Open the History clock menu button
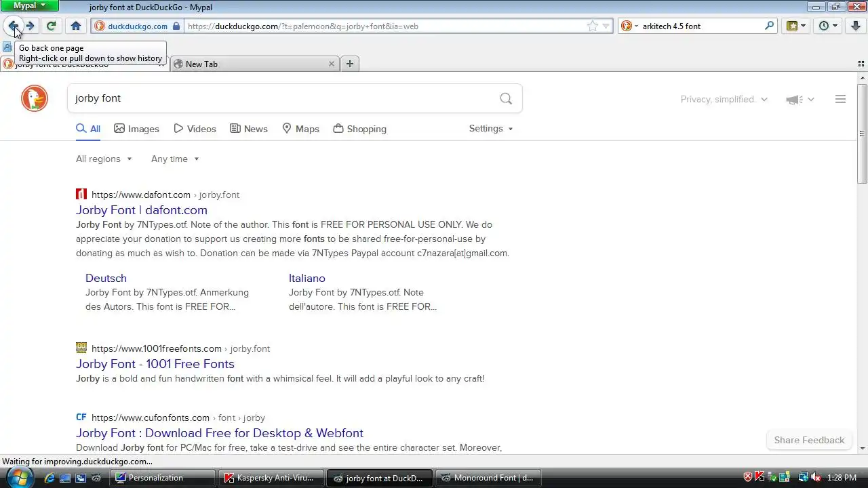This screenshot has height=488, width=868. click(828, 26)
